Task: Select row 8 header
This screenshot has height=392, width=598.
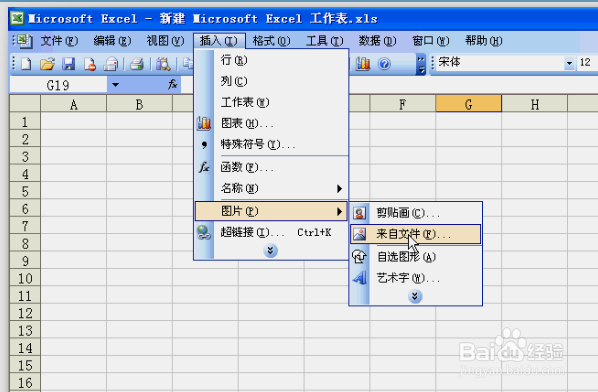Action: [x=25, y=244]
